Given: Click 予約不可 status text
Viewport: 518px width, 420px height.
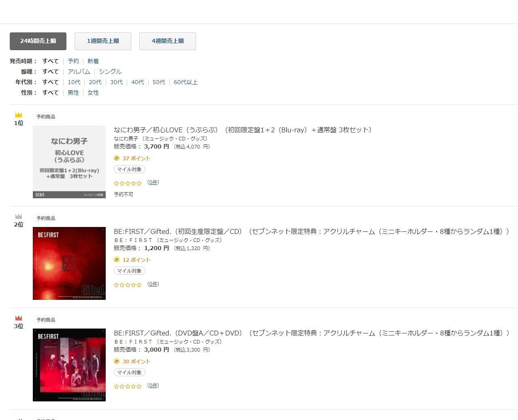Looking at the screenshot, I should [124, 195].
